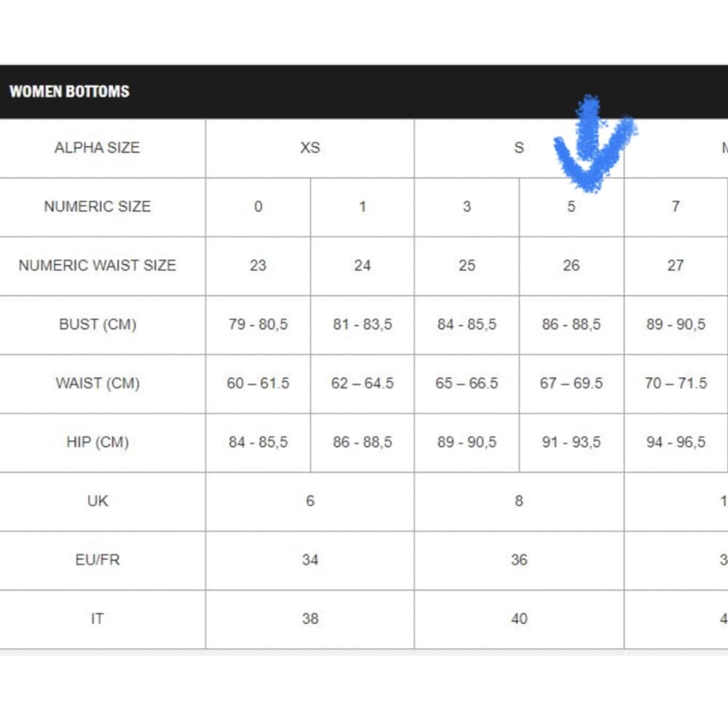This screenshot has height=728, width=728.
Task: Click bust measurement 79 - 80,5
Action: click(258, 325)
